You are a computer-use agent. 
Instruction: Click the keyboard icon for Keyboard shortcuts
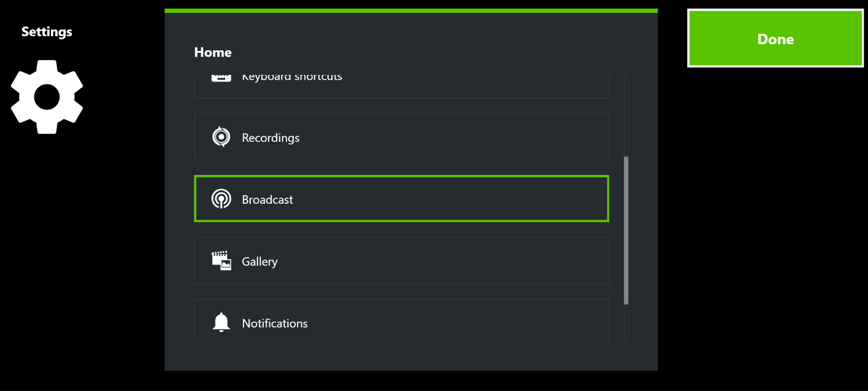pos(221,78)
